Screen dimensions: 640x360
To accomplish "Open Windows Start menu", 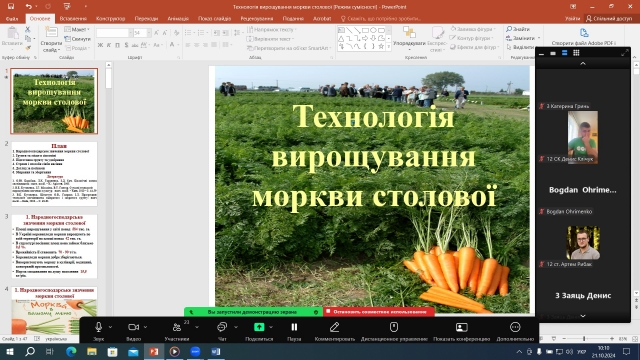I will (x=9, y=351).
